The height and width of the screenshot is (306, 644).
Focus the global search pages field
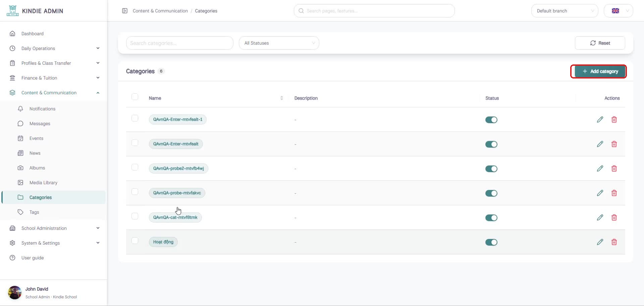point(374,11)
